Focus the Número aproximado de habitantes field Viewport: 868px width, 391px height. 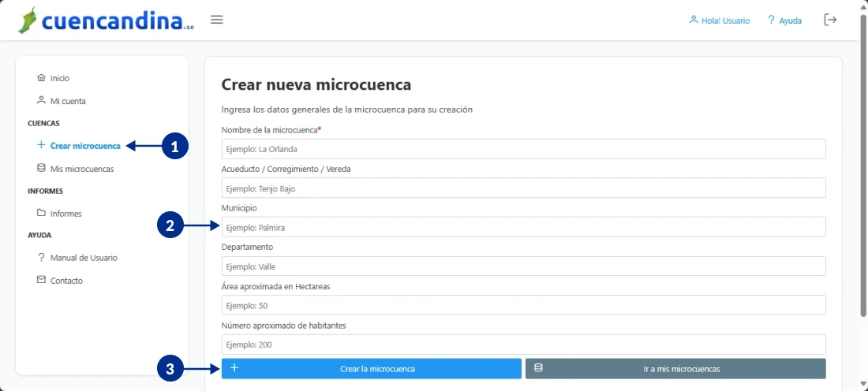pos(523,344)
